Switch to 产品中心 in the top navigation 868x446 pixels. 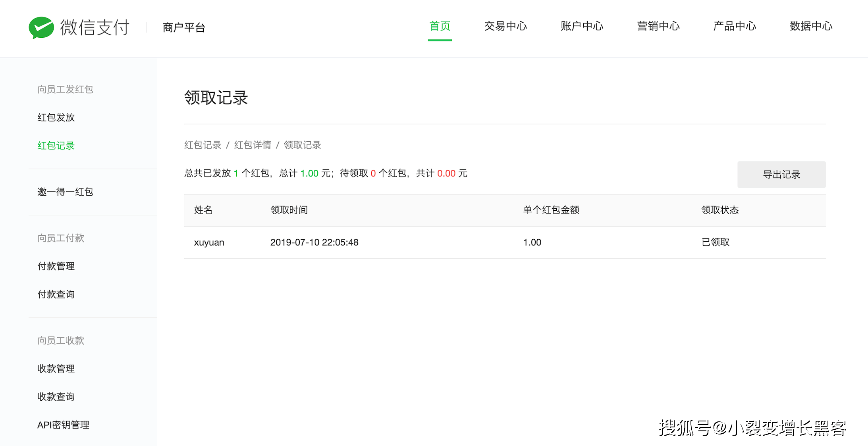735,26
